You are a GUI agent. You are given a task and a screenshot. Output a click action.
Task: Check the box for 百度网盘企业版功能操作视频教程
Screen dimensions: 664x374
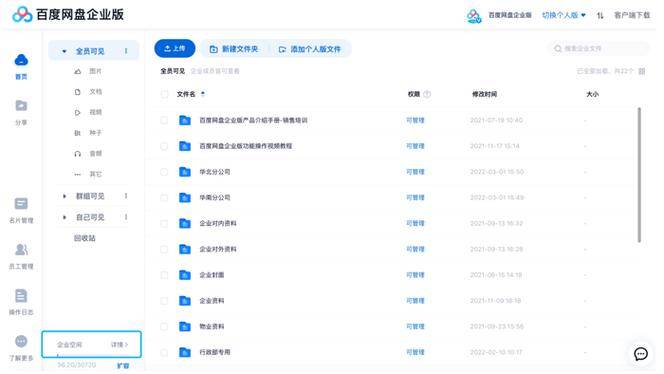164,146
